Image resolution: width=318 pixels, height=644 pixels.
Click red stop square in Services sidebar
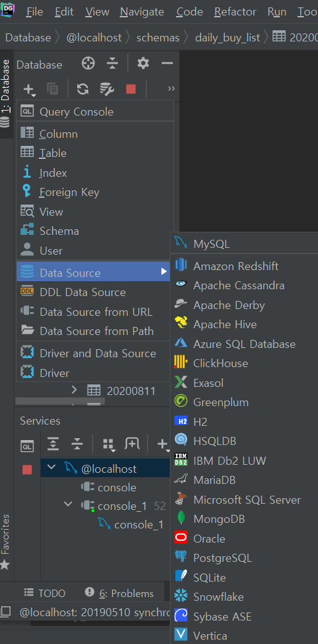pyautogui.click(x=27, y=470)
